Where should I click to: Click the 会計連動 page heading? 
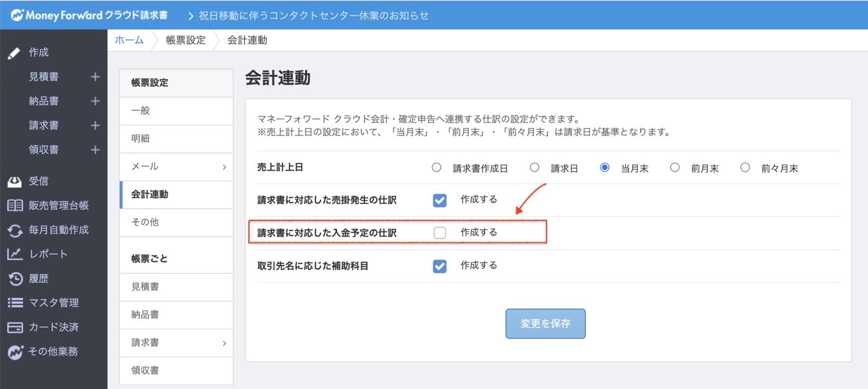point(278,78)
